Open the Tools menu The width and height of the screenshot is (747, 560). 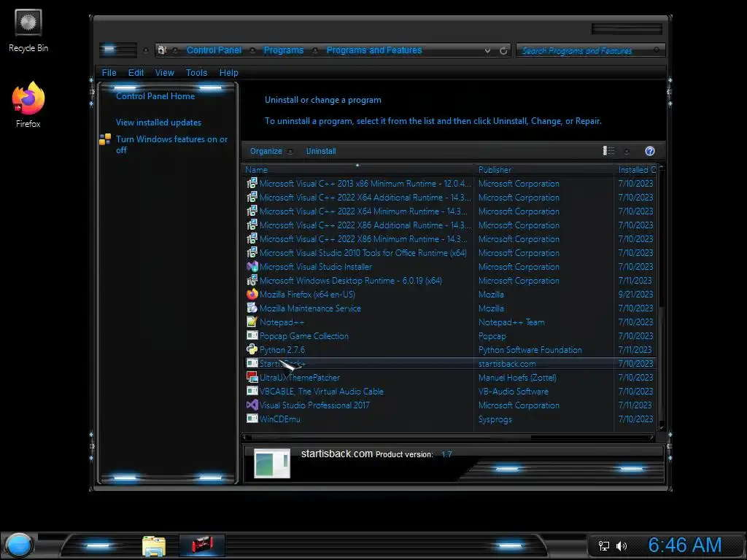[x=196, y=72]
